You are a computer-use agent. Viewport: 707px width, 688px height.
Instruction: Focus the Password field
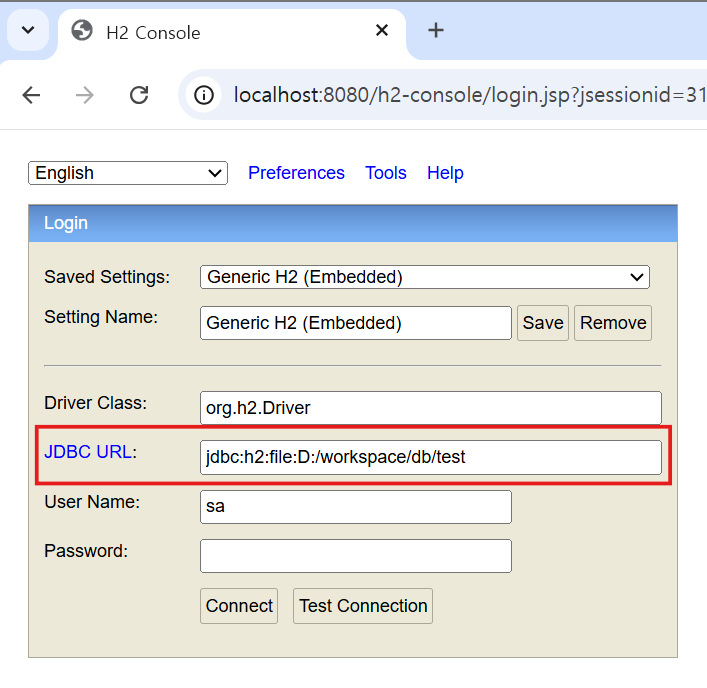[356, 556]
